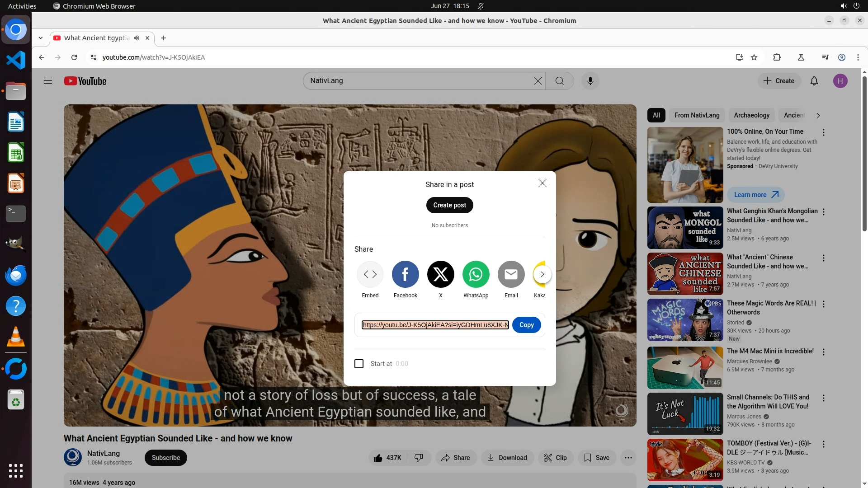868x488 pixels.
Task: Select the Archaeology filter chip
Action: pyautogui.click(x=751, y=115)
